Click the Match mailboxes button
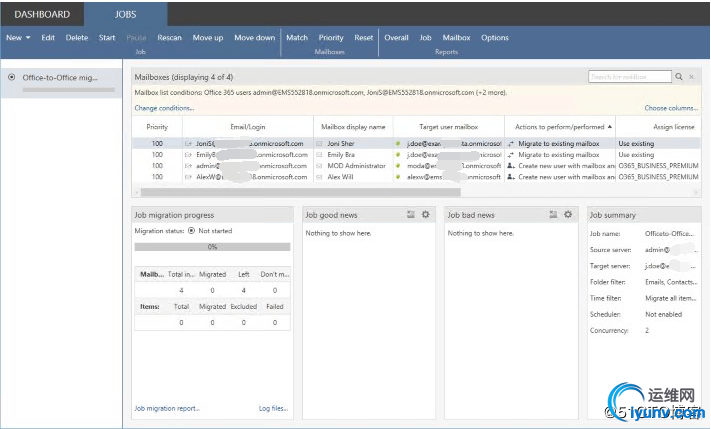This screenshot has height=429, width=711. pos(297,38)
